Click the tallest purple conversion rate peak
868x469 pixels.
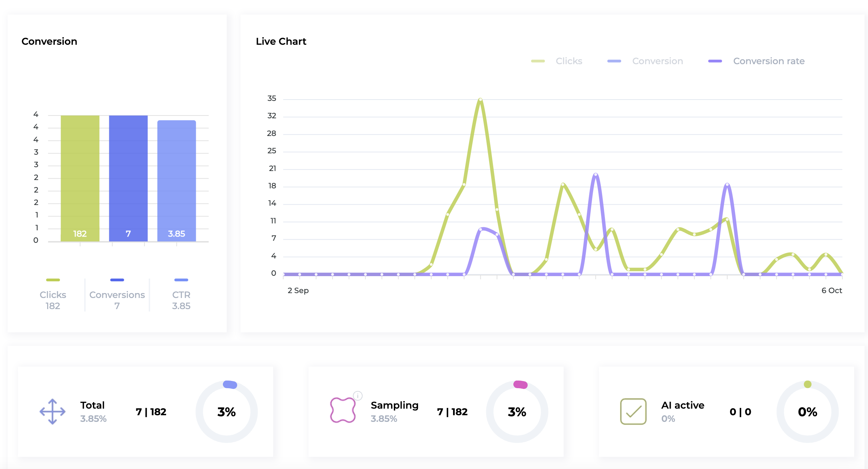(x=596, y=175)
